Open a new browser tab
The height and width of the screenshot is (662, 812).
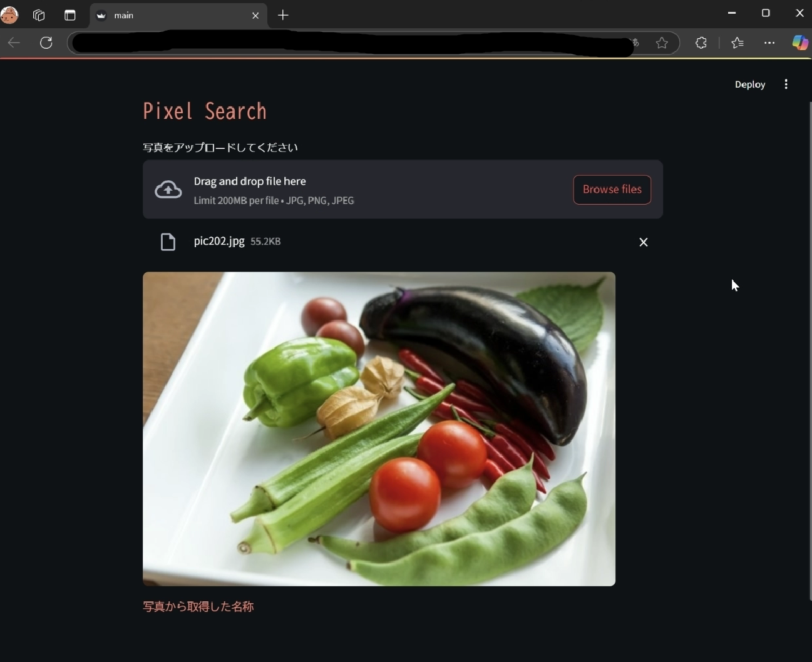point(283,15)
